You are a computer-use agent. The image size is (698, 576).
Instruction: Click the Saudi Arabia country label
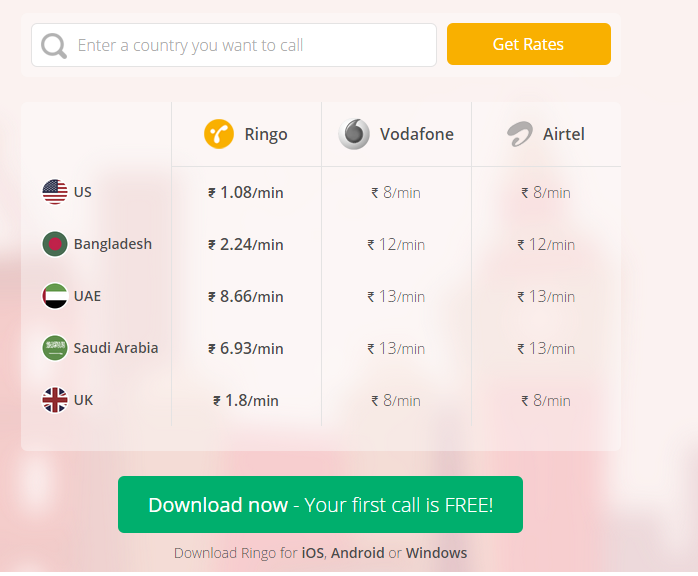tap(116, 348)
